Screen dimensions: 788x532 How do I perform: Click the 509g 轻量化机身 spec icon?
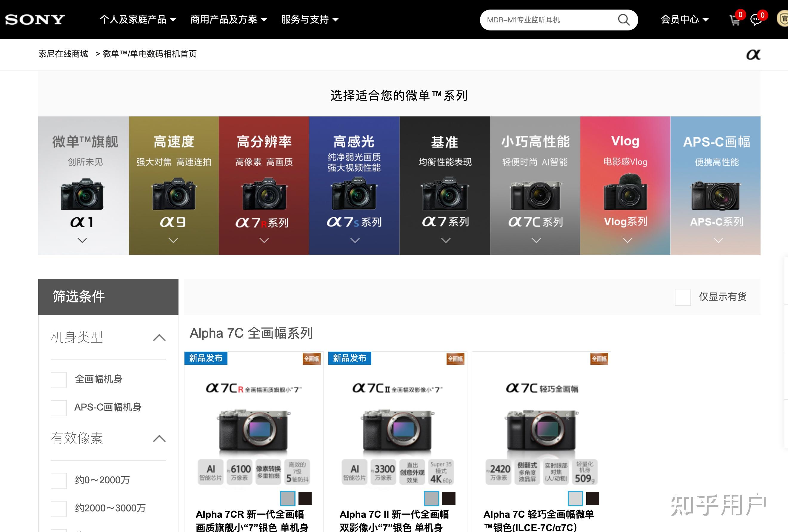click(x=585, y=472)
